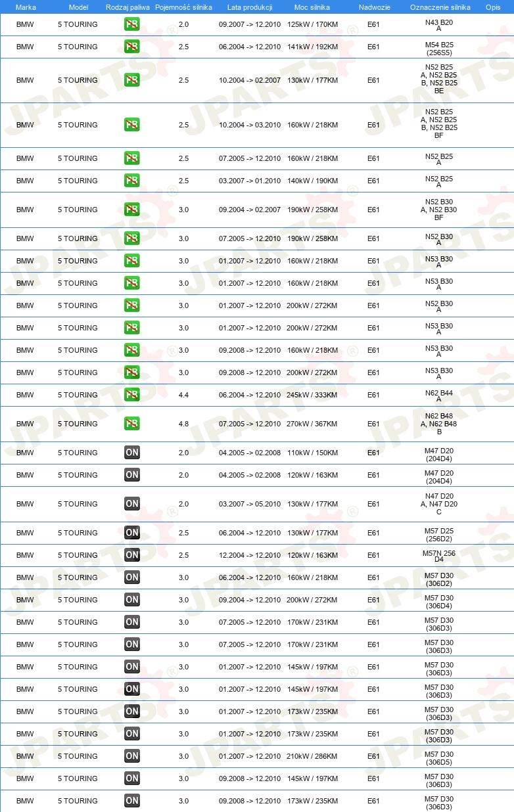Select engine code M57 D30 (306D4)
The width and height of the screenshot is (514, 812).
click(439, 600)
